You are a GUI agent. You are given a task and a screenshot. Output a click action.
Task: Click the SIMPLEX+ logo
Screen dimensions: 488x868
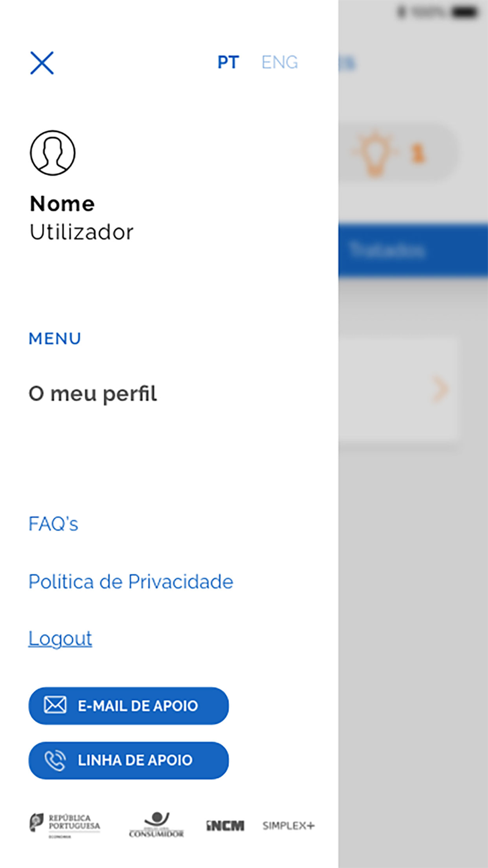[x=288, y=826]
